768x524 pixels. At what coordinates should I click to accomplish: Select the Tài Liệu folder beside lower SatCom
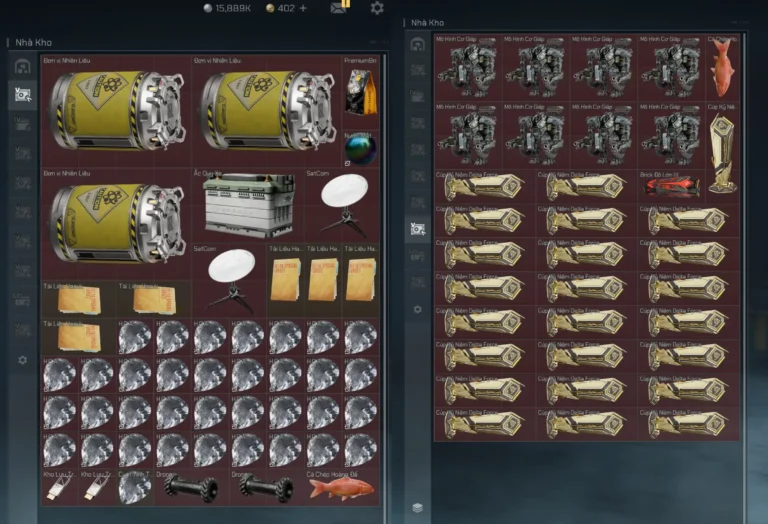(286, 280)
